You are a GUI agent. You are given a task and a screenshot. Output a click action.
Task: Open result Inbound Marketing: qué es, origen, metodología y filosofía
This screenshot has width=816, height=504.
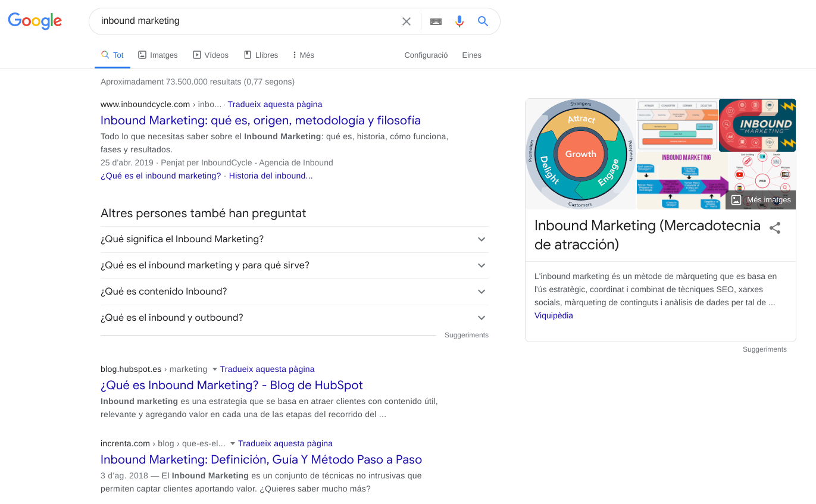(261, 120)
